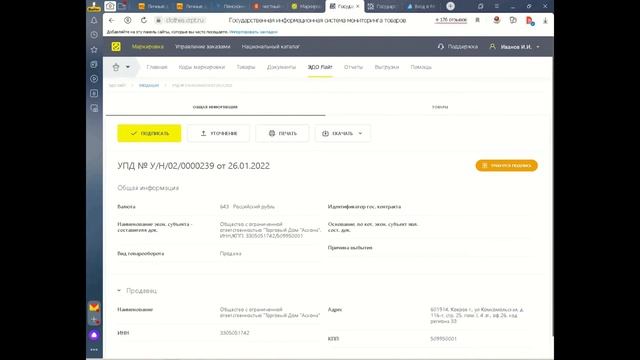Click the blue middle breadcrumb link
640x360 pixels.
tap(149, 85)
